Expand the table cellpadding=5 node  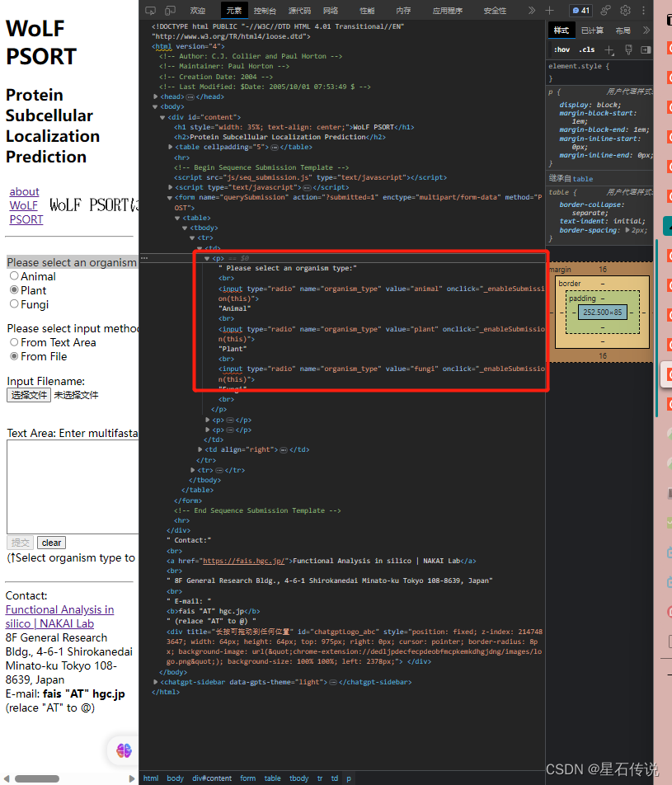[170, 147]
